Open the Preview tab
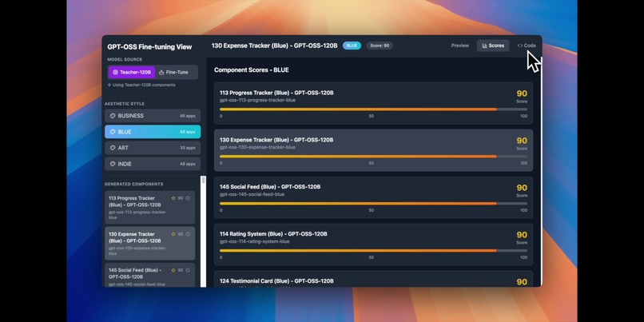The width and height of the screenshot is (644, 322). tap(460, 46)
